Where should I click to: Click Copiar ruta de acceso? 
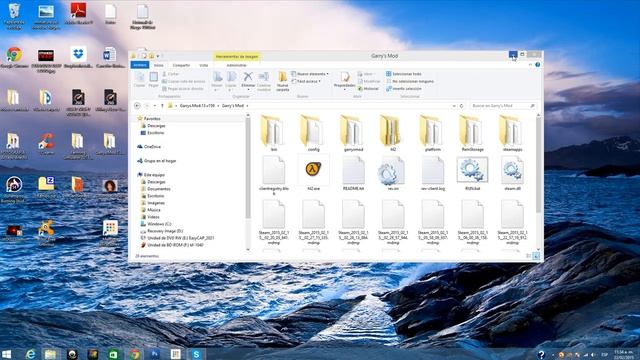pyautogui.click(x=183, y=81)
